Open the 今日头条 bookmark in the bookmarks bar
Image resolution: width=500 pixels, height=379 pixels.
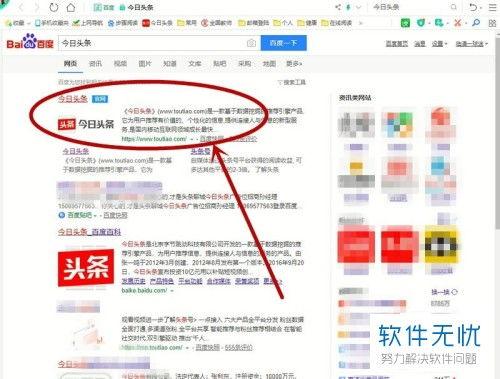tap(157, 23)
